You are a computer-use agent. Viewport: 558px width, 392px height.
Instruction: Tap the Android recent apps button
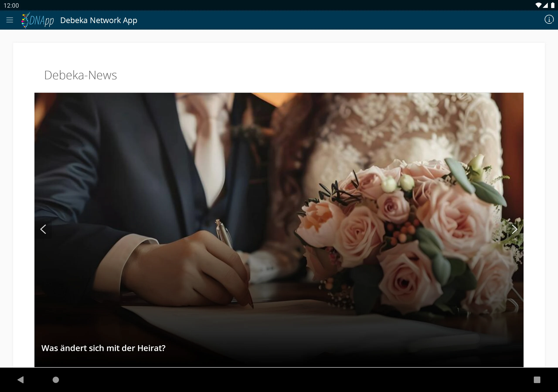point(537,380)
